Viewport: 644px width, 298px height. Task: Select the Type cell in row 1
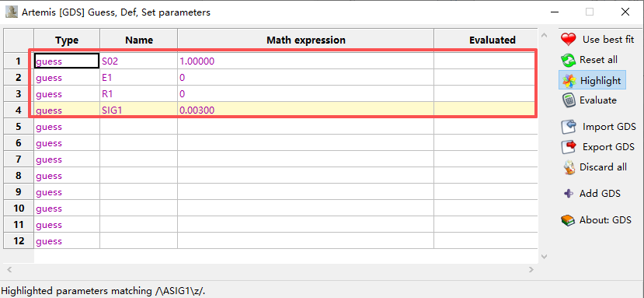(x=67, y=61)
